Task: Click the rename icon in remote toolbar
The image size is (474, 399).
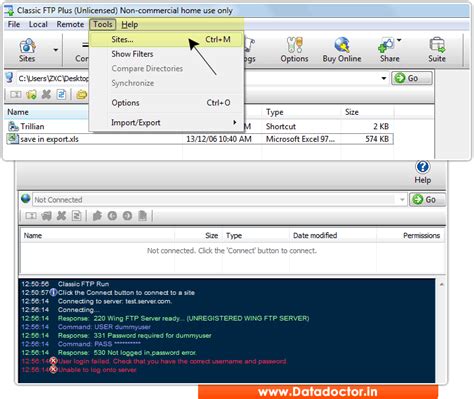Action: (31, 216)
